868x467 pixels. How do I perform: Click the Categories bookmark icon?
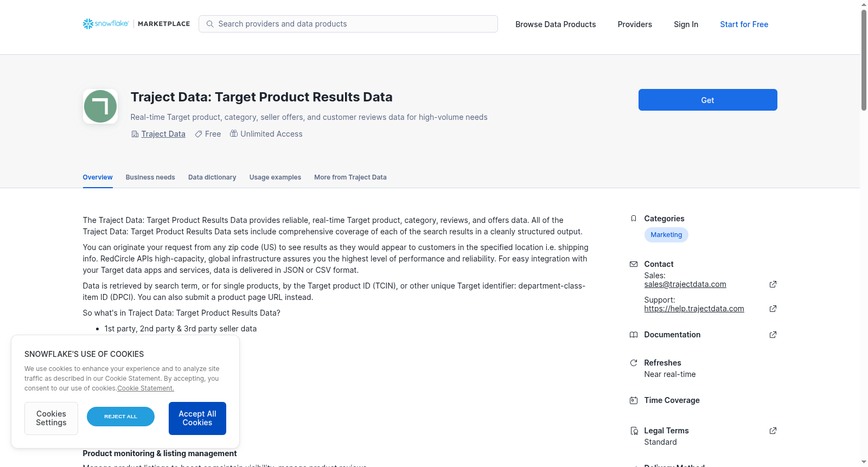pos(634,219)
